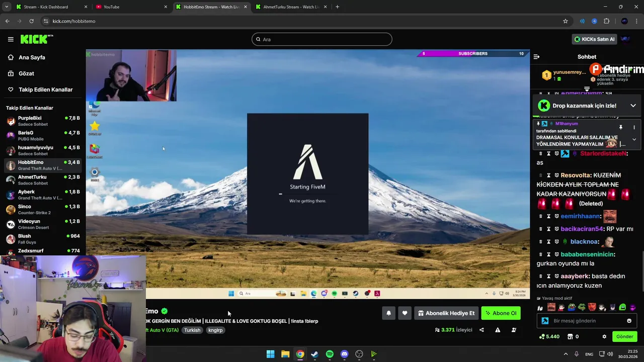Open Videoyun channel in sidebar
644x362 pixels.
coord(43,224)
